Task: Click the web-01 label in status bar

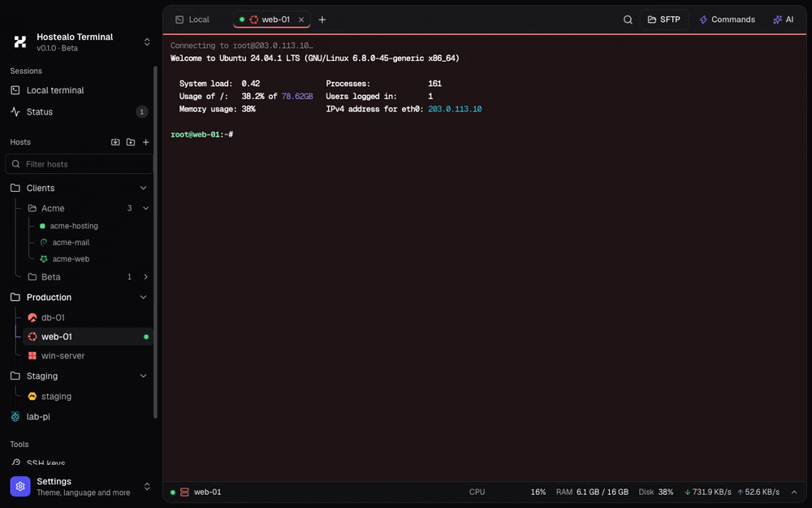Action: point(207,493)
